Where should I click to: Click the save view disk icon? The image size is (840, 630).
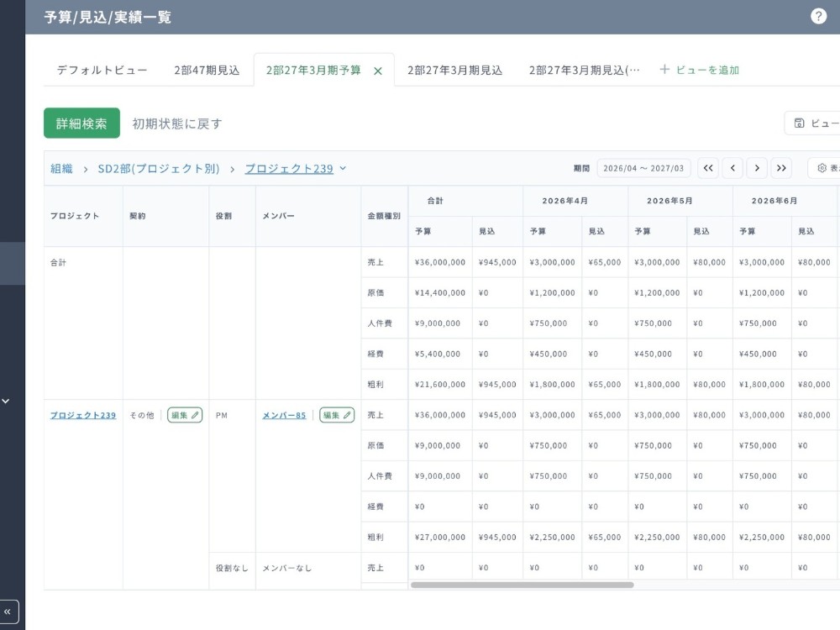pyautogui.click(x=800, y=123)
